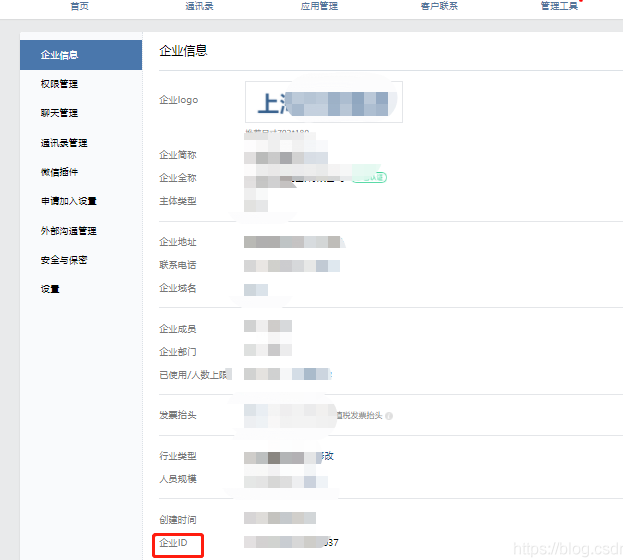Click the 企业ID label
This screenshot has height=560, width=623.
click(173, 543)
